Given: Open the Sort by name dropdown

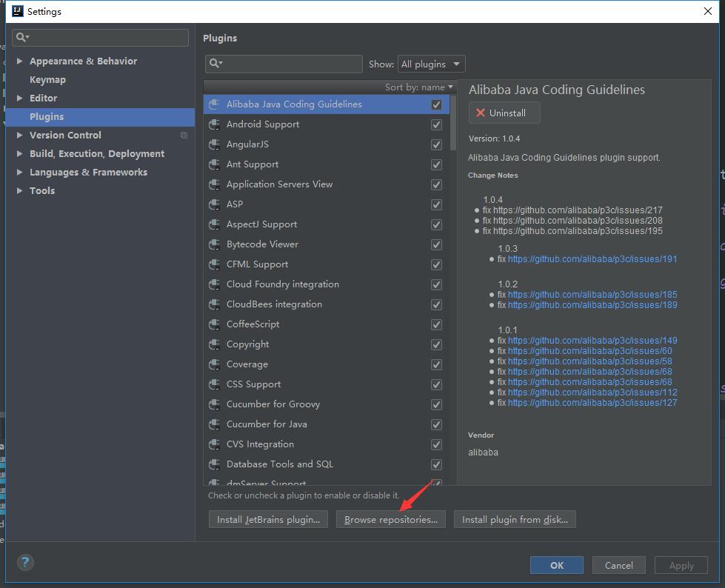Looking at the screenshot, I should [419, 87].
